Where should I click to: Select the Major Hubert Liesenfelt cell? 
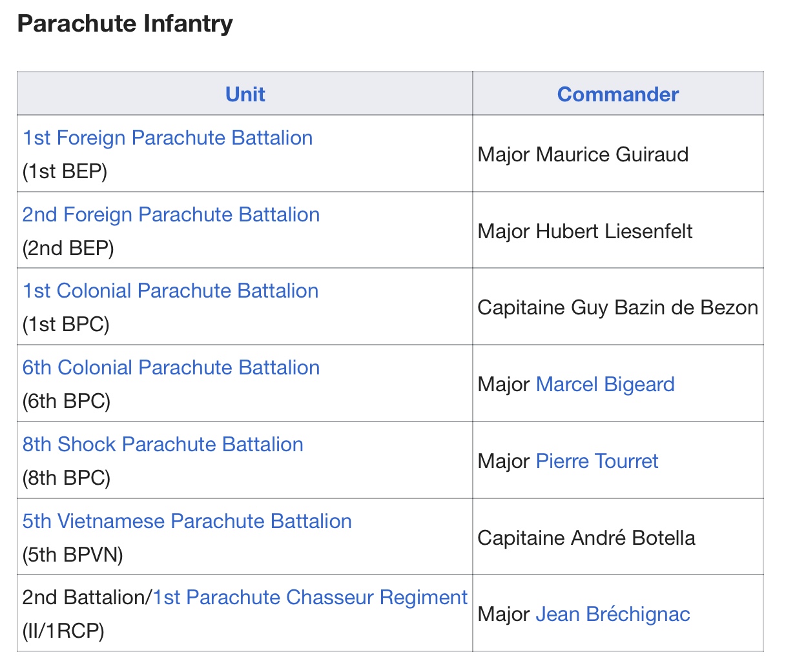tap(618, 231)
